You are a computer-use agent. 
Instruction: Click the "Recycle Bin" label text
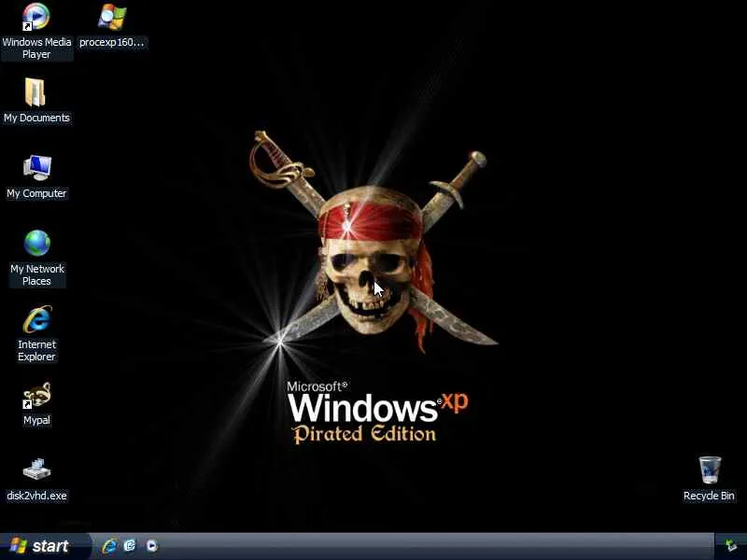(709, 496)
